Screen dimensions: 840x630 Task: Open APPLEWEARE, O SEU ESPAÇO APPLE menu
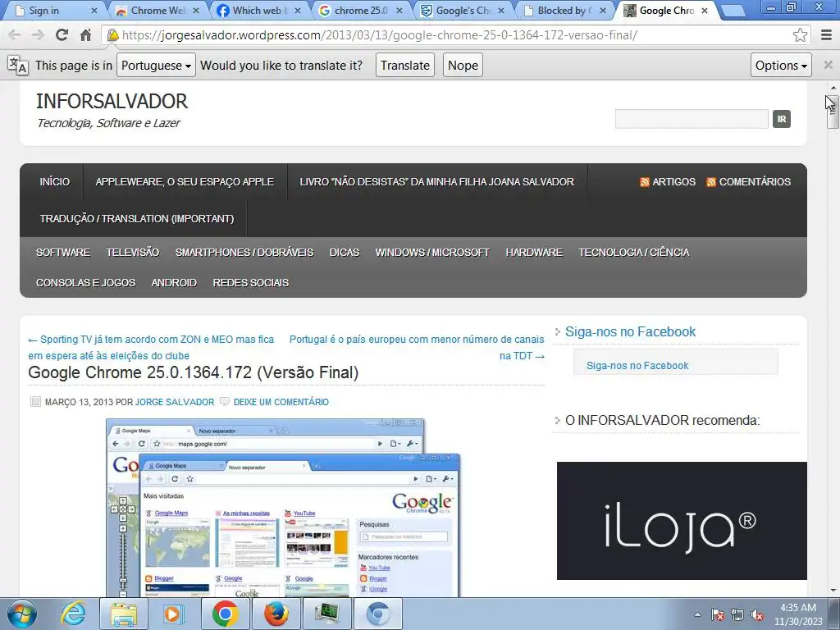pyautogui.click(x=185, y=182)
